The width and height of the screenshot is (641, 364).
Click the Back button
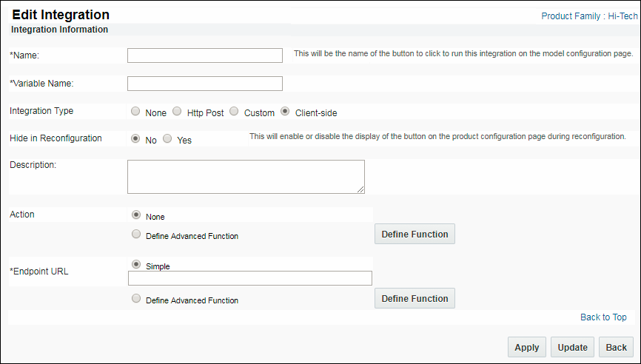point(616,347)
